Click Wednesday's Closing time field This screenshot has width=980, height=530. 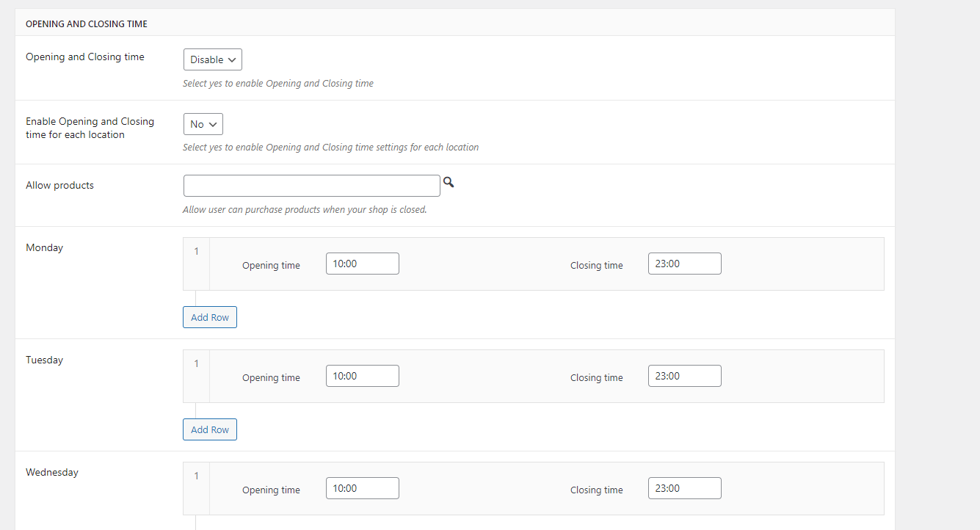pos(684,488)
